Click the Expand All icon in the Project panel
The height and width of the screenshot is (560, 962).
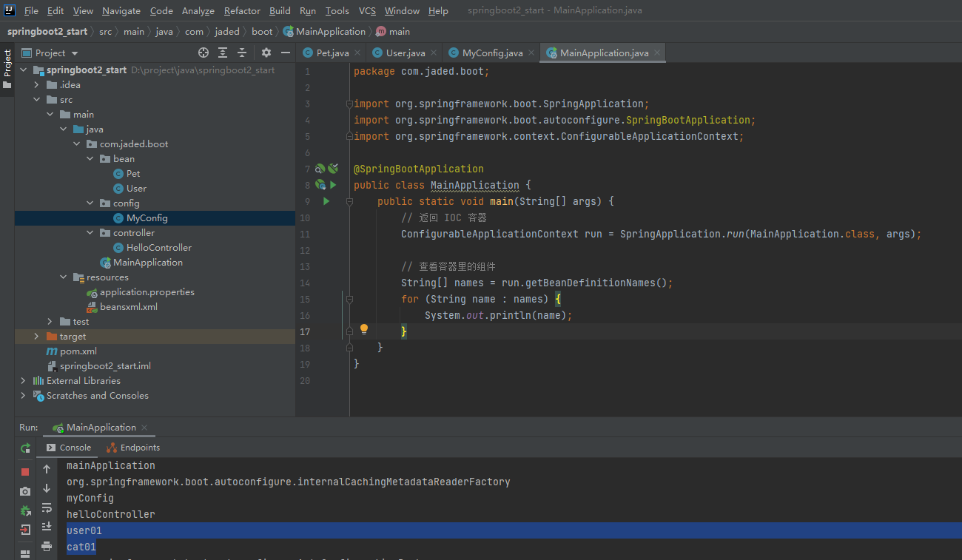pyautogui.click(x=223, y=53)
